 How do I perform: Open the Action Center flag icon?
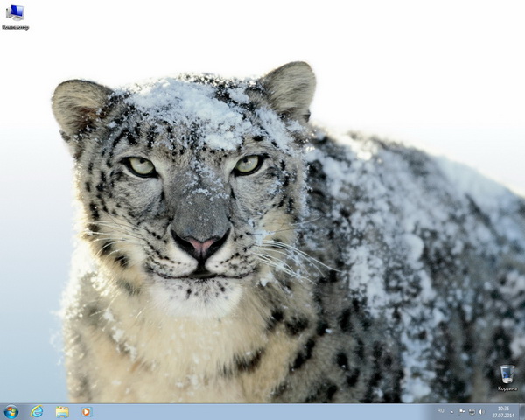pyautogui.click(x=461, y=411)
